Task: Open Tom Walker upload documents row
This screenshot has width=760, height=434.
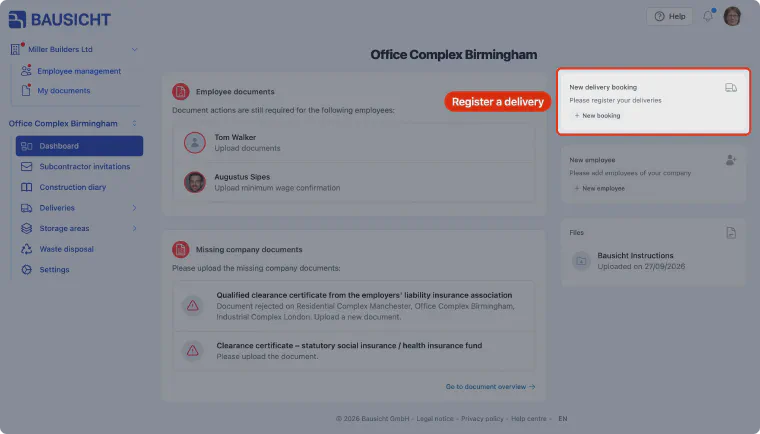Action: [354, 143]
